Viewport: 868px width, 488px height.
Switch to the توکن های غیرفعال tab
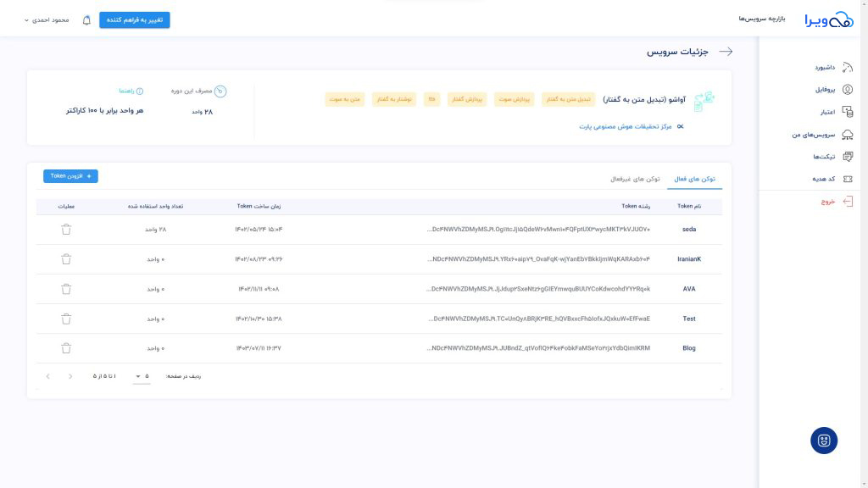[x=635, y=179]
